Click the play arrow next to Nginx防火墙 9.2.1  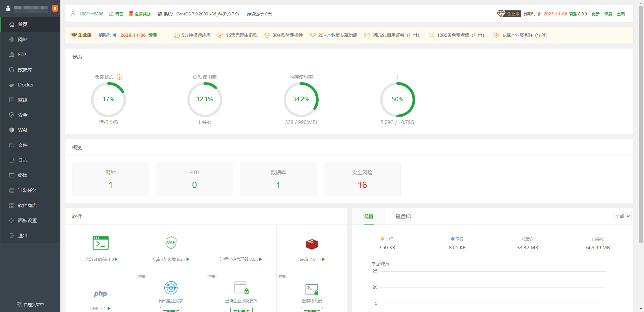[188, 259]
